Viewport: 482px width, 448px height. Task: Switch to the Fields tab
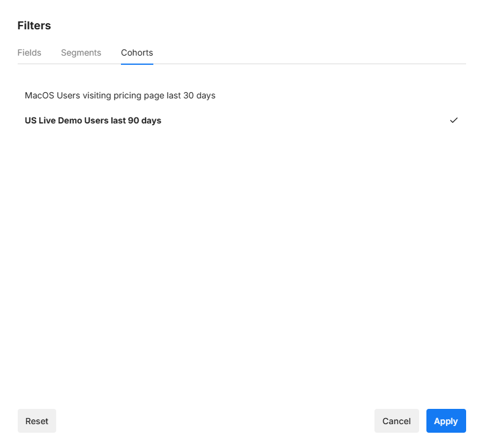(x=29, y=53)
